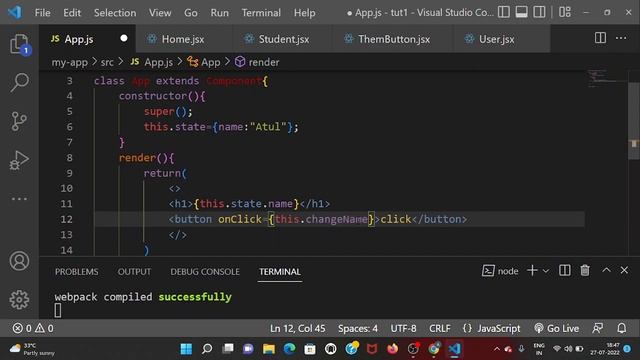Open Terminal menu
Viewport: 640px width, 360px height.
pyautogui.click(x=261, y=13)
